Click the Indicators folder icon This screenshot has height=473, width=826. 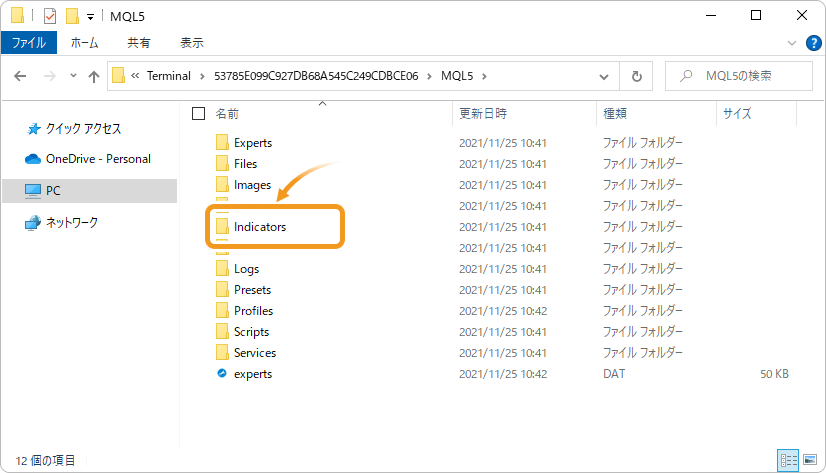222,226
